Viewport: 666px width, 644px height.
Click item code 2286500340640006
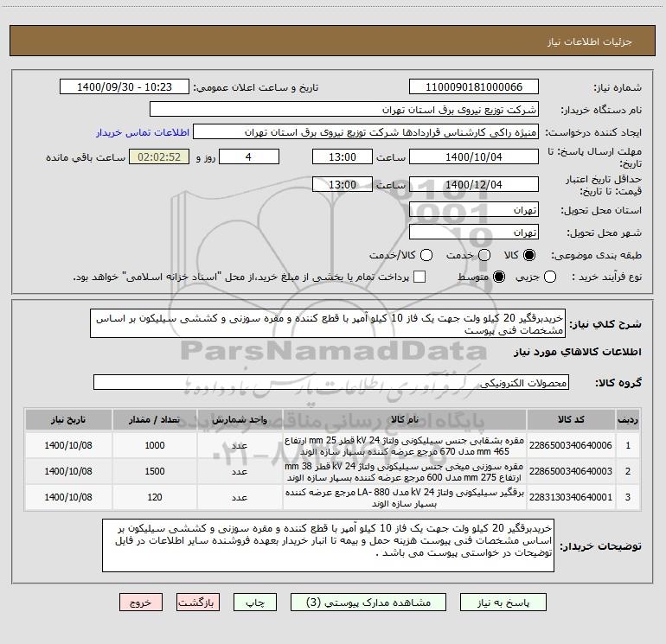[x=571, y=445]
